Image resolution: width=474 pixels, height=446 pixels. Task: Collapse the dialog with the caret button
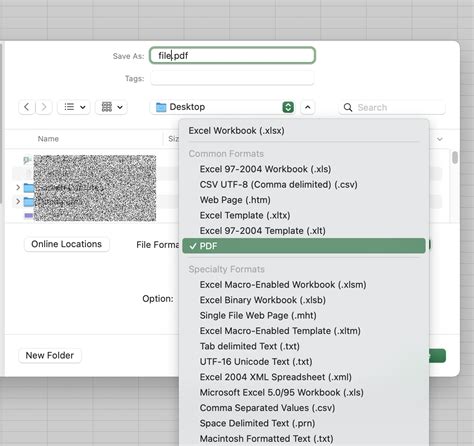click(308, 107)
